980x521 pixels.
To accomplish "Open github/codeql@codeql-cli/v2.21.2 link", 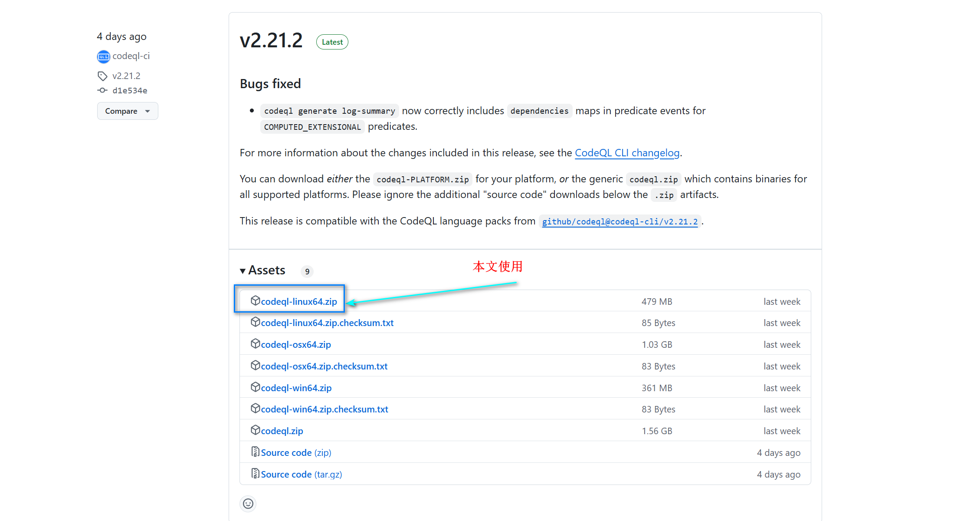I will pyautogui.click(x=619, y=221).
